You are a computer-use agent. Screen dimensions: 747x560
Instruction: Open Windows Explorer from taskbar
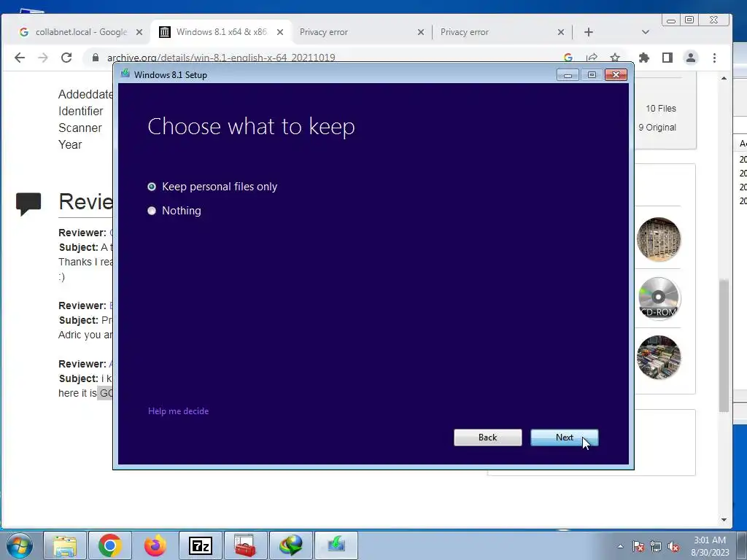coord(65,545)
